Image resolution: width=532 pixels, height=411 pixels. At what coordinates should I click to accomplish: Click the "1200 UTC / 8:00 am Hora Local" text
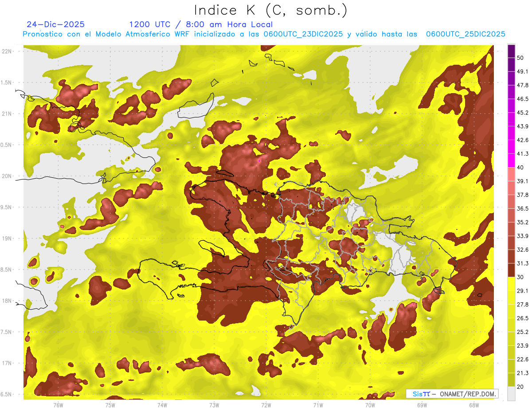(x=201, y=24)
